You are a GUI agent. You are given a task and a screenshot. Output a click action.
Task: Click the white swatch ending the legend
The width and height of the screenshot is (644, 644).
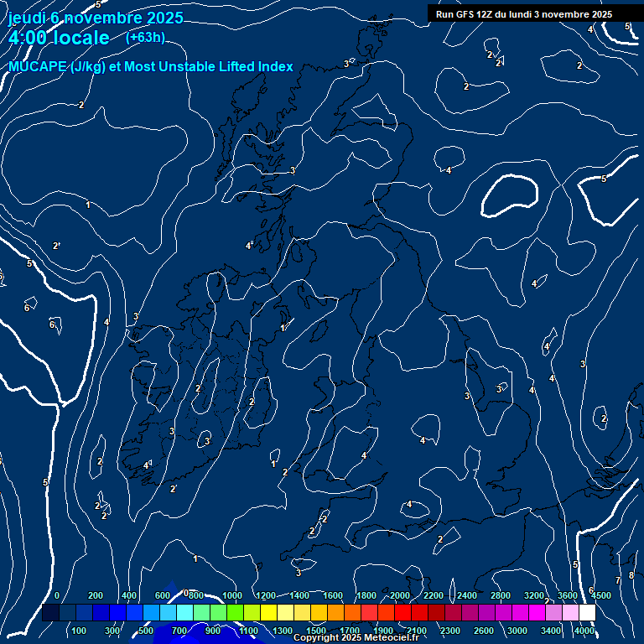click(587, 612)
